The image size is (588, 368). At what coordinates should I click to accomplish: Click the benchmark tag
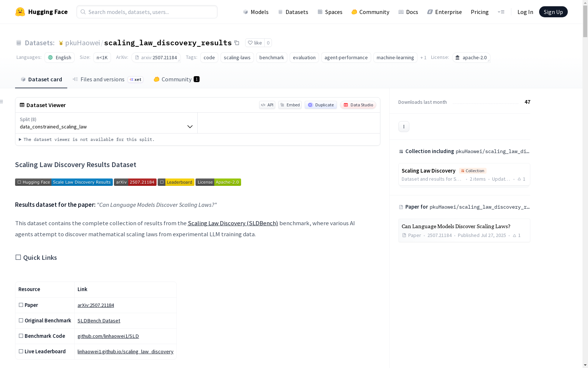point(272,57)
